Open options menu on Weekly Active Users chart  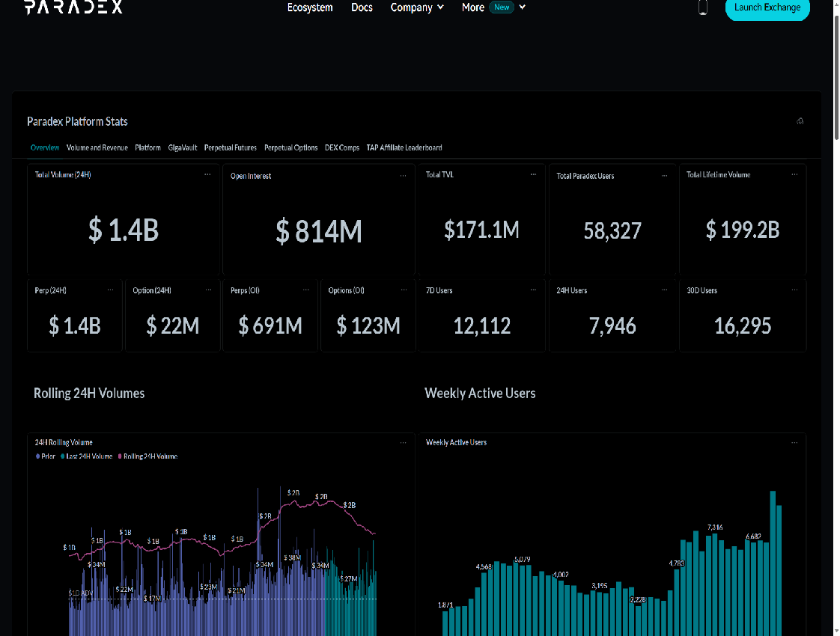pyautogui.click(x=794, y=443)
